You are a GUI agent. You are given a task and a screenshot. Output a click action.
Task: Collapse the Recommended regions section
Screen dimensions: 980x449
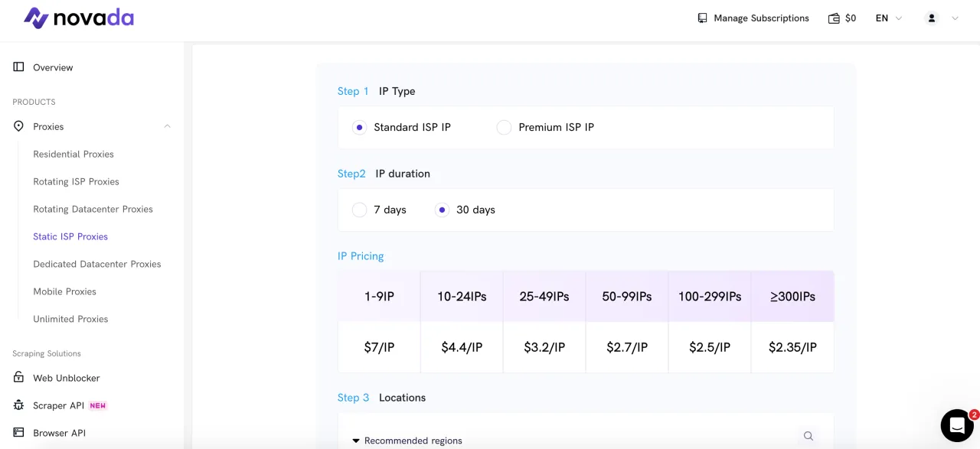click(356, 441)
